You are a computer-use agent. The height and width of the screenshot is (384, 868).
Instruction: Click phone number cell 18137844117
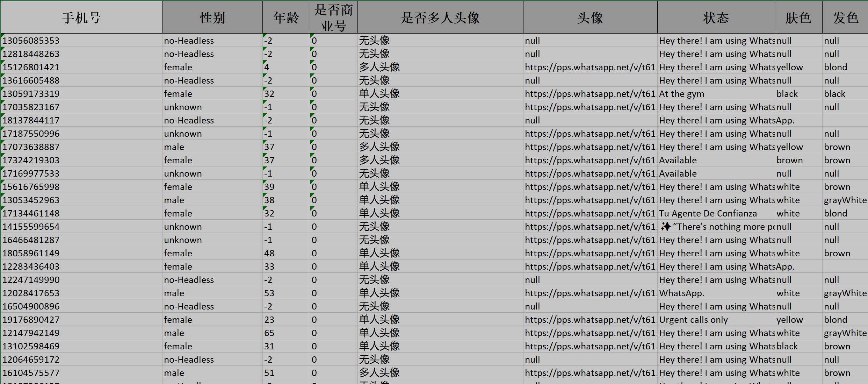pos(81,120)
